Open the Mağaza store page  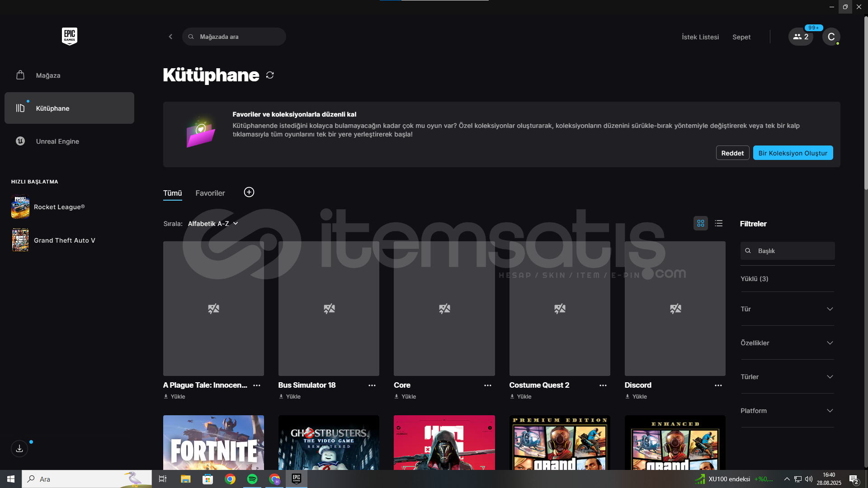(69, 75)
